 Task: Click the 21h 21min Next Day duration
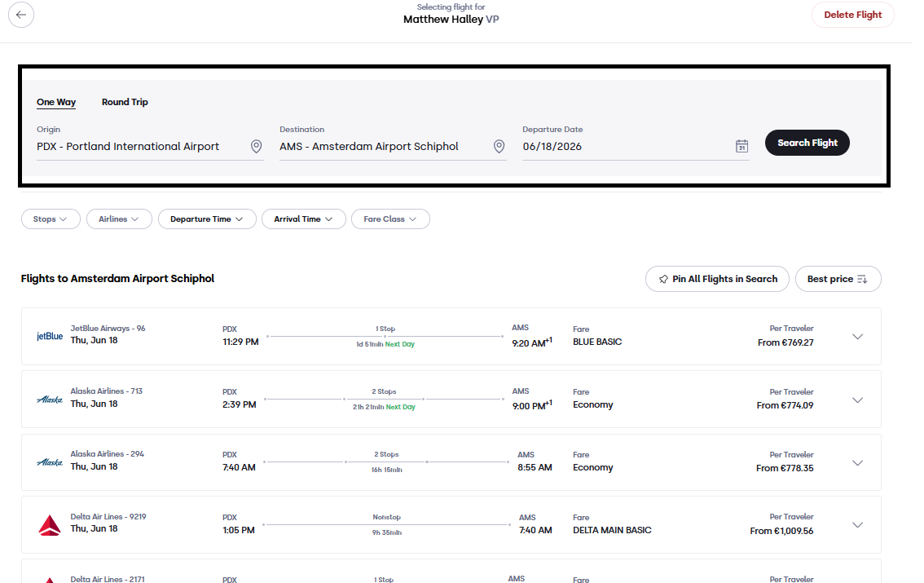pyautogui.click(x=385, y=407)
